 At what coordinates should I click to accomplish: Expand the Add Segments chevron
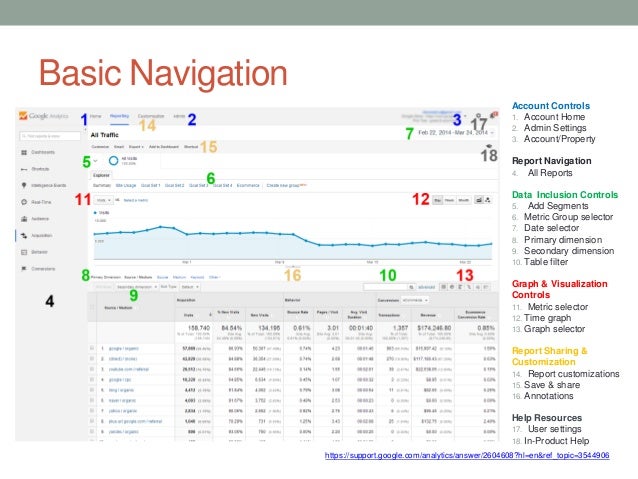pyautogui.click(x=96, y=161)
